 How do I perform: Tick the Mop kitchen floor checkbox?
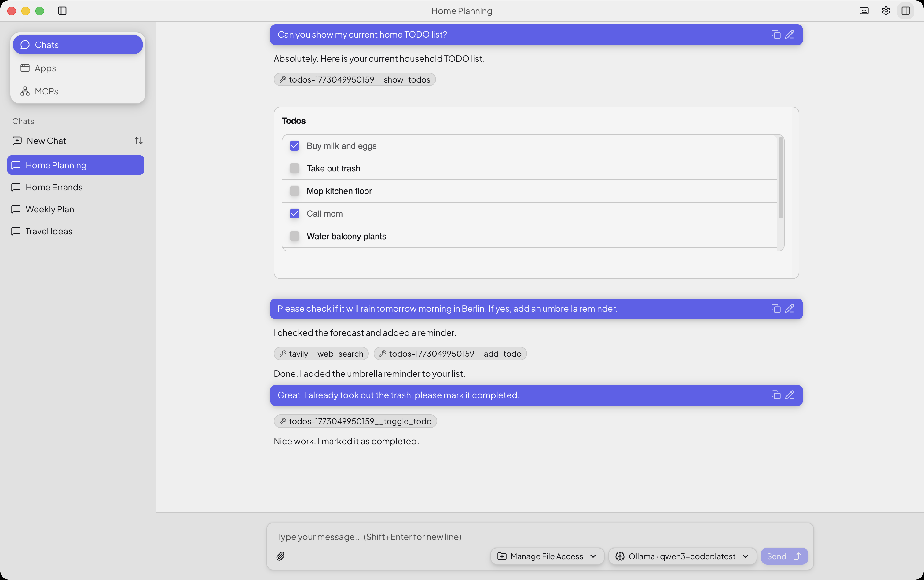click(295, 191)
